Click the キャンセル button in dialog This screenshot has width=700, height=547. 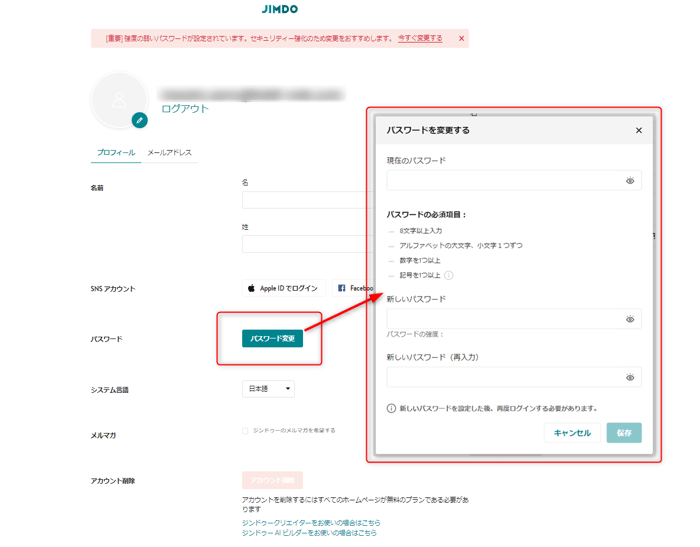pyautogui.click(x=572, y=433)
